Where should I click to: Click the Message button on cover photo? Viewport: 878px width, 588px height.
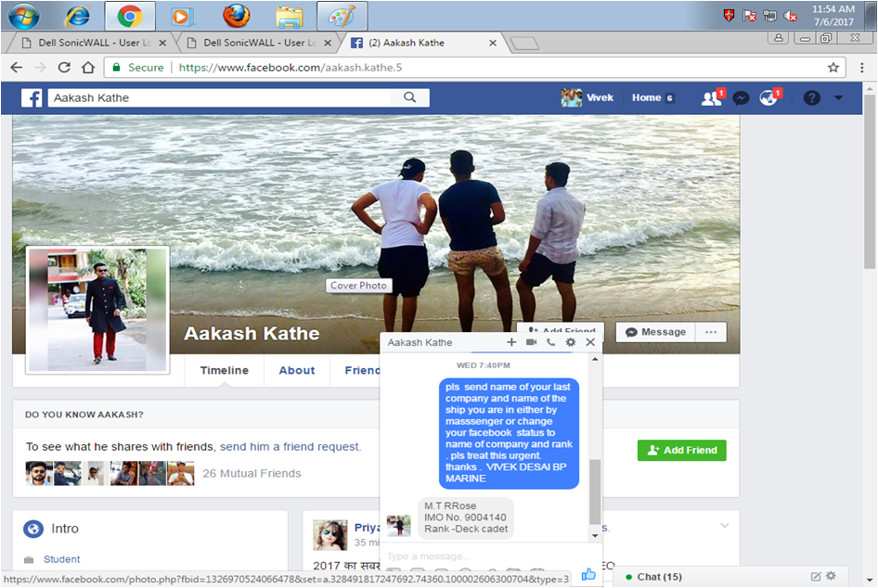655,332
